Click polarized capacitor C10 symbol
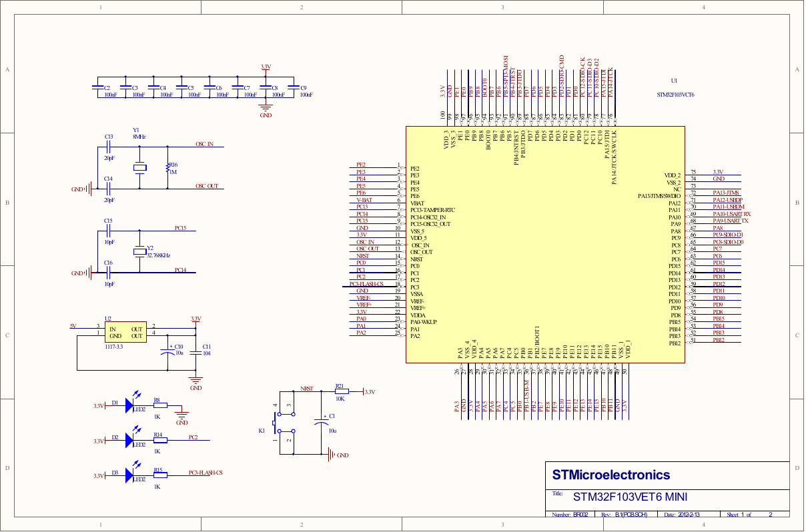This screenshot has width=806, height=532. [x=167, y=352]
